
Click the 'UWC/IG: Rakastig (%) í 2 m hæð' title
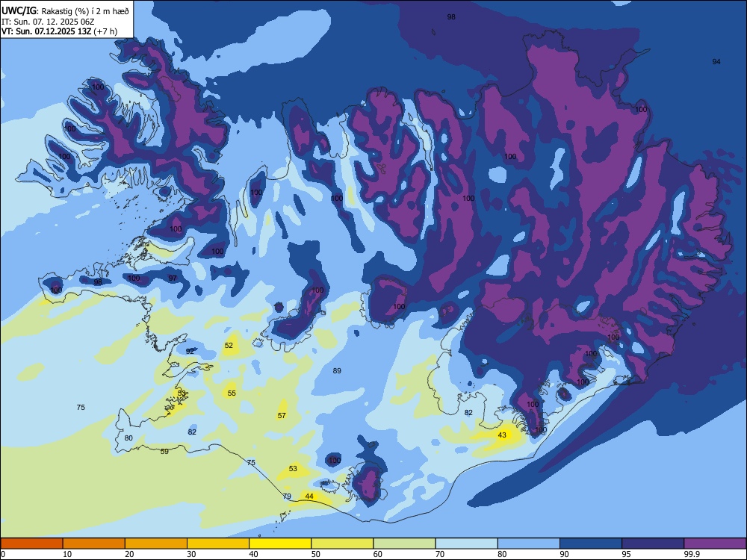tap(65, 11)
